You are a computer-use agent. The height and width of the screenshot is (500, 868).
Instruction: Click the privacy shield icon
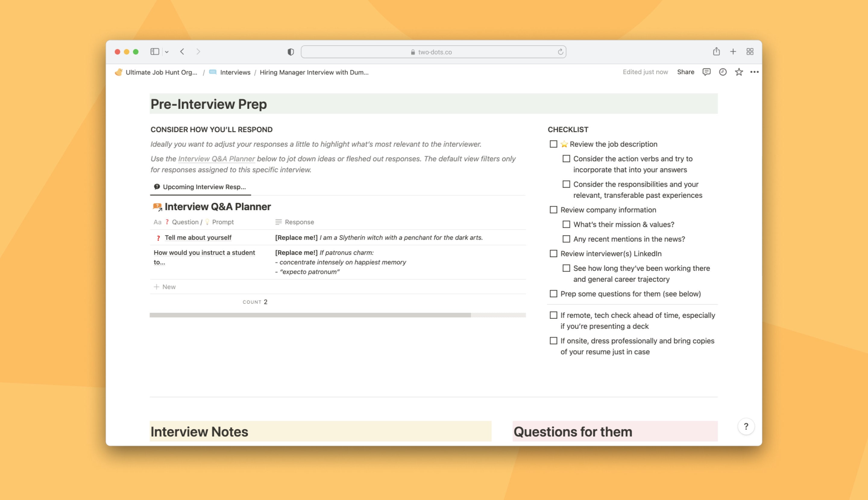pos(291,52)
